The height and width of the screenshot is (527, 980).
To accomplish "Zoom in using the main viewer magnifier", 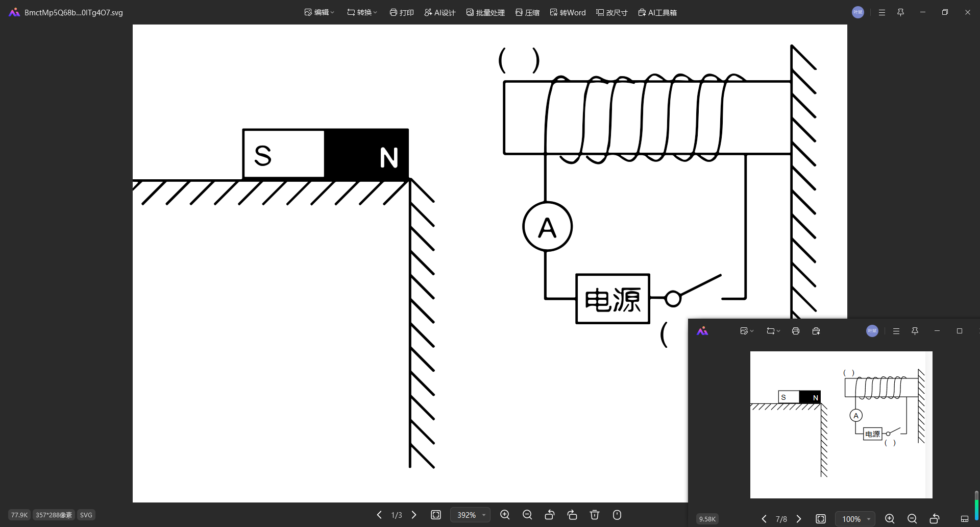I will click(505, 515).
